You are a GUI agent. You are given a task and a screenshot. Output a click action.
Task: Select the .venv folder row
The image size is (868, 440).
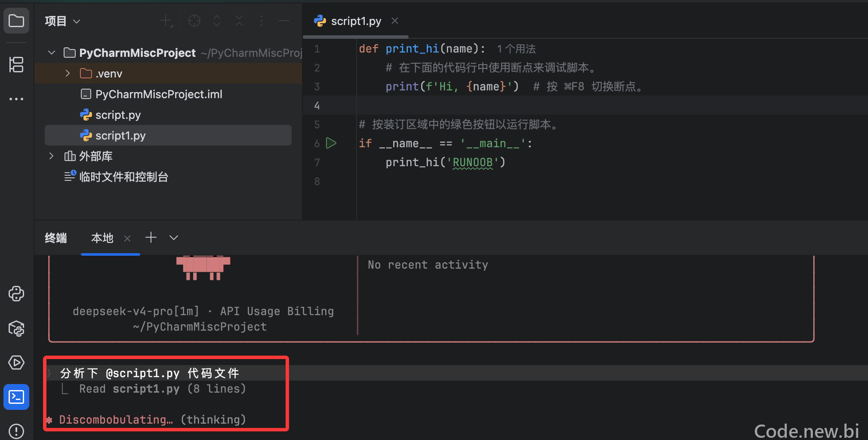[168, 73]
